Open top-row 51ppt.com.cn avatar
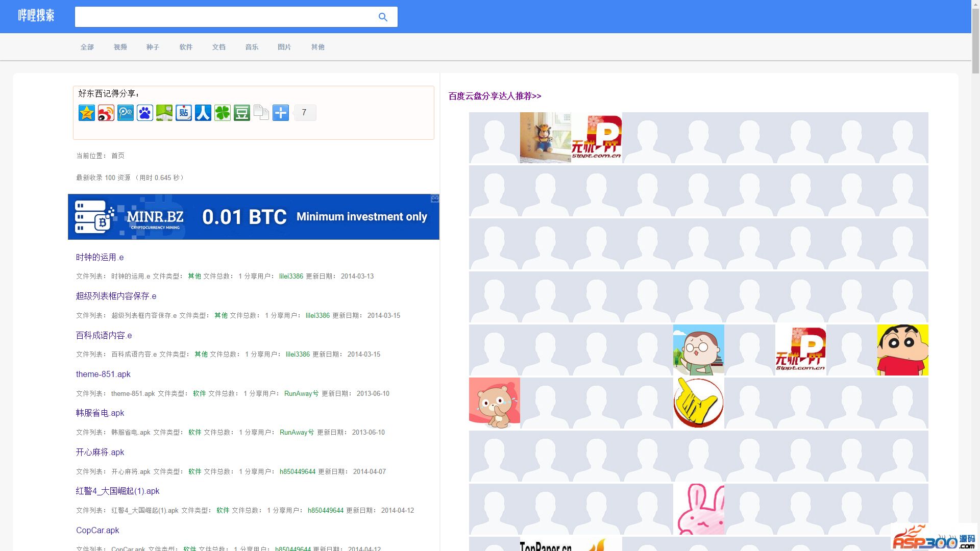The height and width of the screenshot is (551, 980). tap(597, 138)
